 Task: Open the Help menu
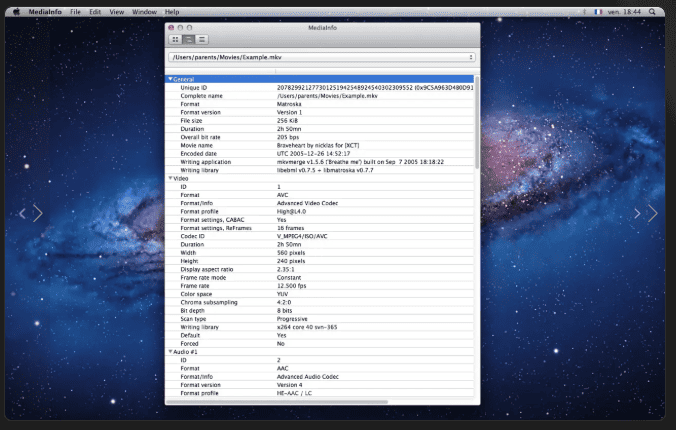pos(172,12)
